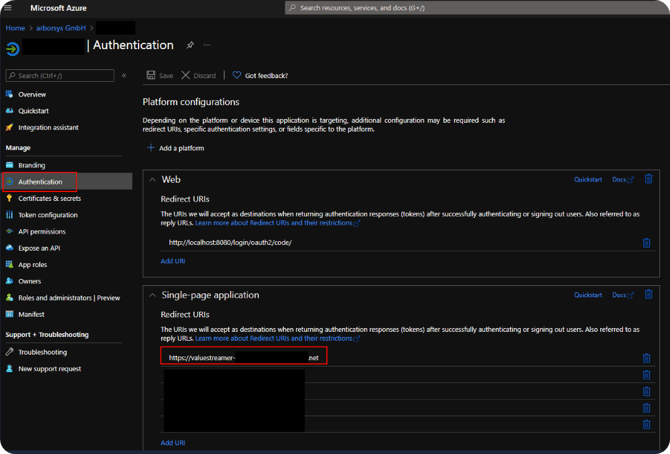Open Certificates & secrets page
670x454 pixels.
coord(49,198)
